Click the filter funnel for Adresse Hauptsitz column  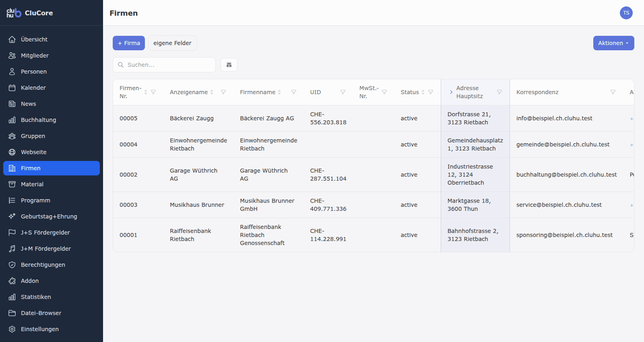pos(500,92)
